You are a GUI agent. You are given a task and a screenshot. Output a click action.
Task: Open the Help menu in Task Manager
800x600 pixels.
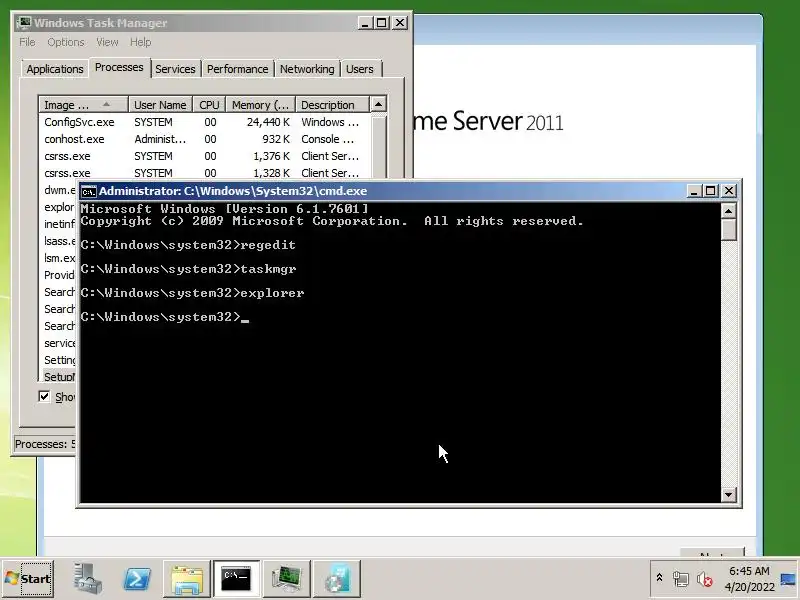point(140,42)
